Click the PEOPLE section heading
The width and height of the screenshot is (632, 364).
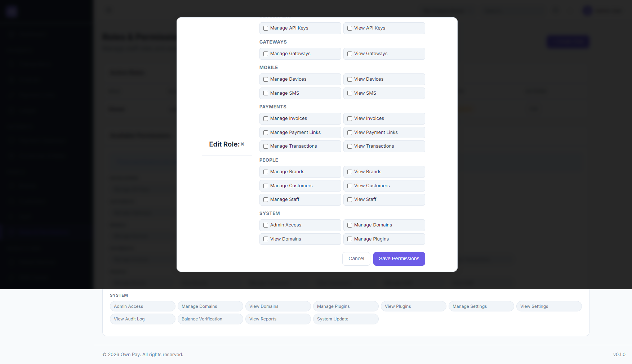[269, 160]
